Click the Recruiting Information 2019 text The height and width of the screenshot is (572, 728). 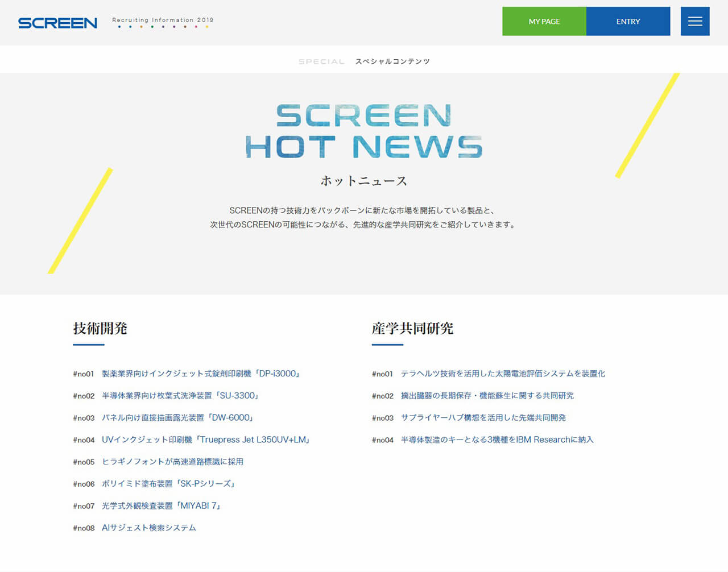[x=163, y=20]
